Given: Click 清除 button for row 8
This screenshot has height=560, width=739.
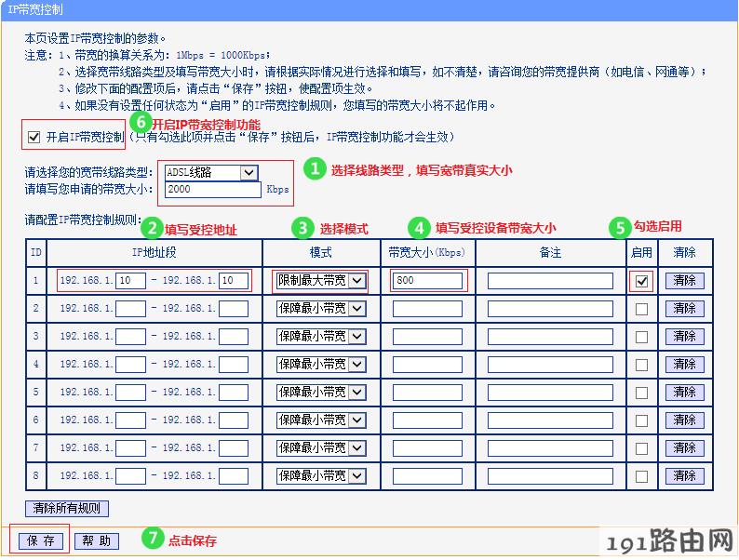Looking at the screenshot, I should [x=684, y=475].
